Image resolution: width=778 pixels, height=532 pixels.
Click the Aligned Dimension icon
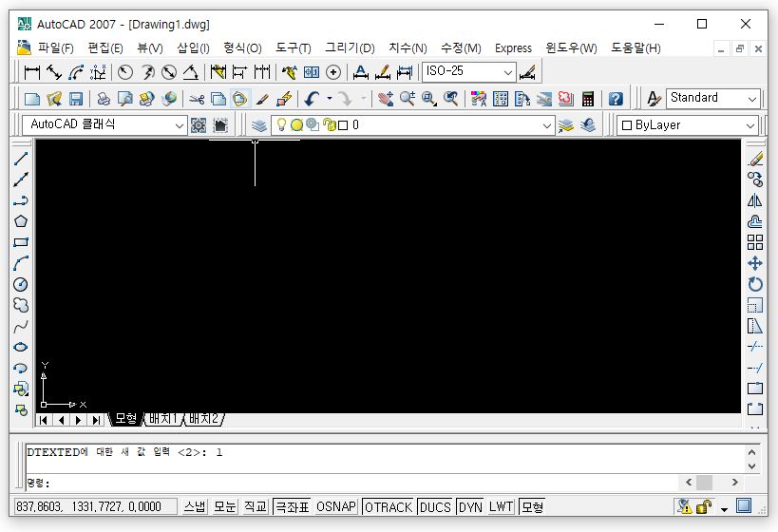pos(53,72)
